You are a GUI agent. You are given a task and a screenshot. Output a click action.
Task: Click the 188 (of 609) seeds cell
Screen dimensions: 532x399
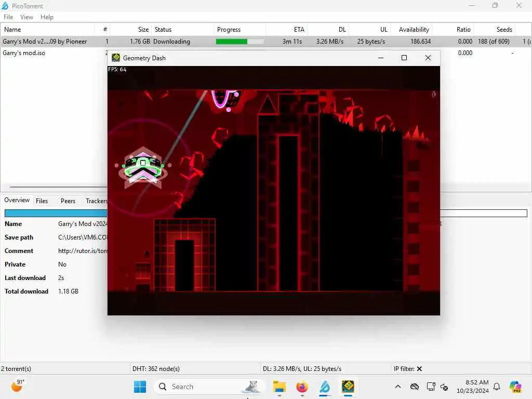coord(494,42)
